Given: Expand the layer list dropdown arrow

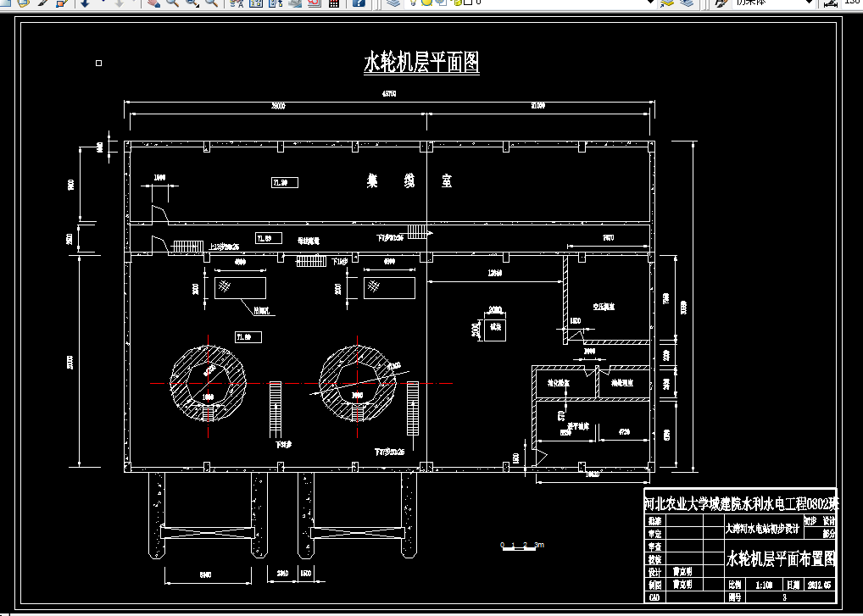Looking at the screenshot, I should (x=650, y=3).
